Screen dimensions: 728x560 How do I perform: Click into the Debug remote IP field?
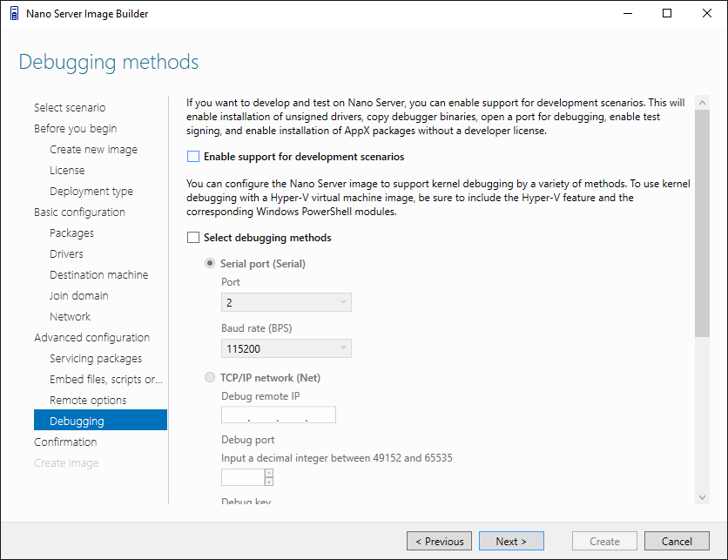tap(279, 415)
